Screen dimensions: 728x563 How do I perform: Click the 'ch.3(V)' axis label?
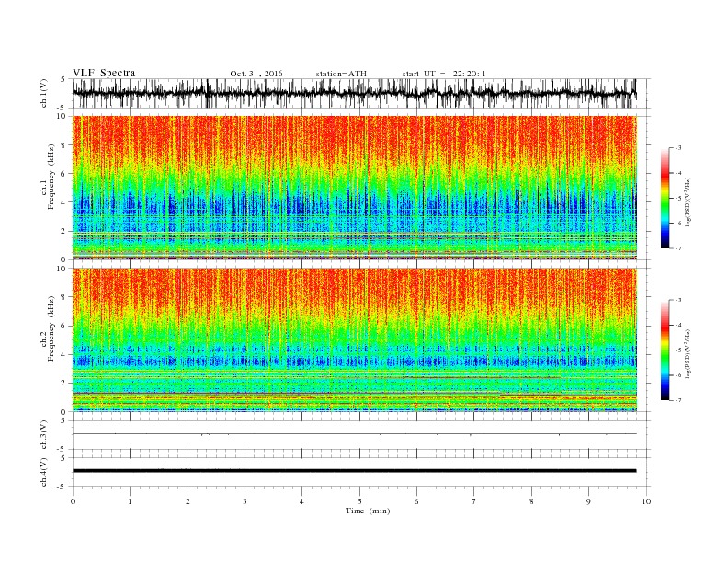tap(43, 435)
